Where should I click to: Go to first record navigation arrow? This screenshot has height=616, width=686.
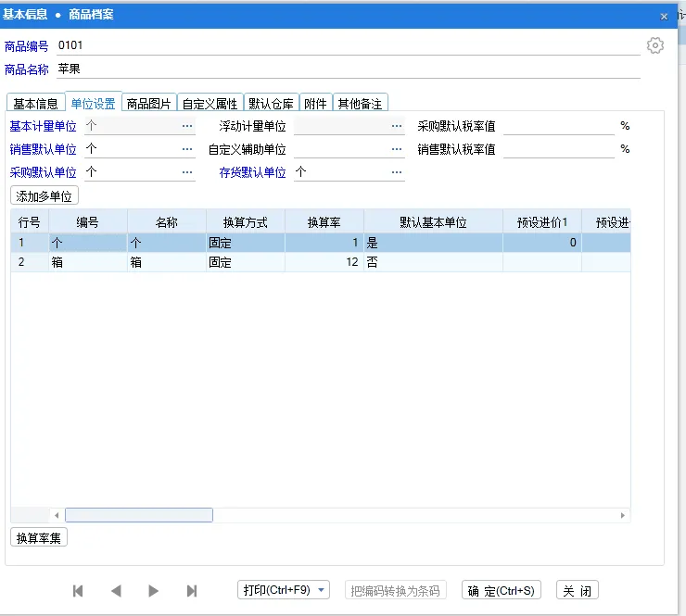[x=78, y=591]
